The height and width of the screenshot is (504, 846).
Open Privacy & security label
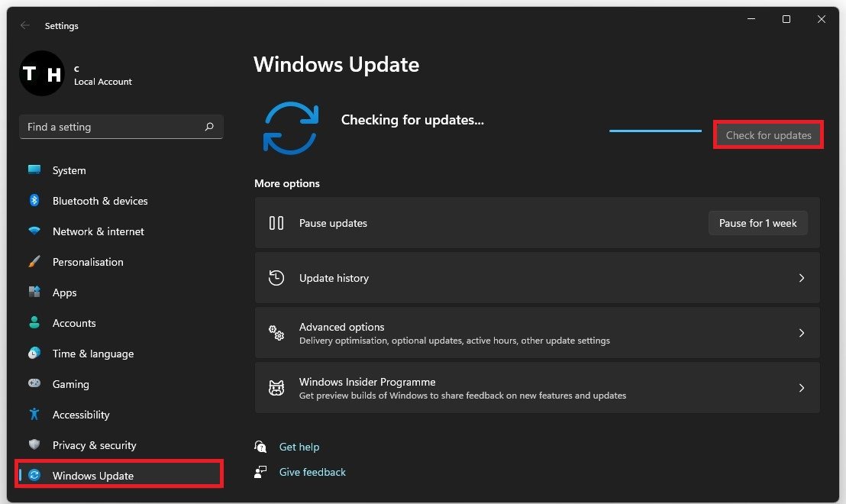[95, 445]
